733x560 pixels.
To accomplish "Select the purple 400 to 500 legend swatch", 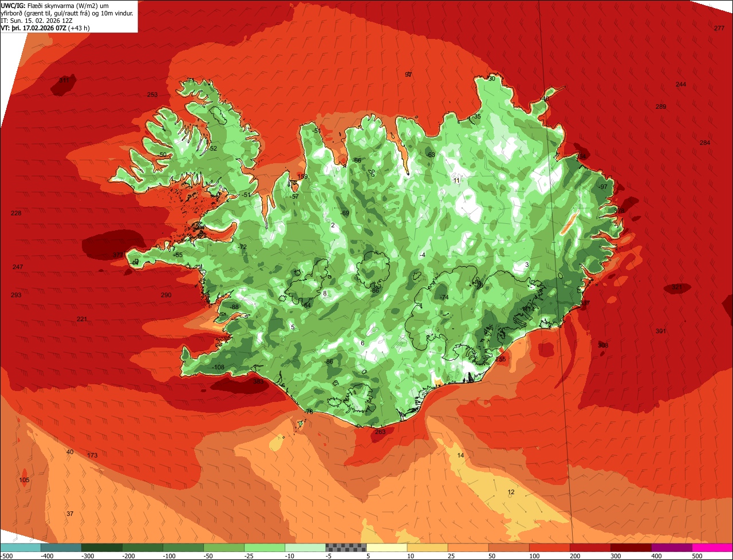I will click(671, 547).
